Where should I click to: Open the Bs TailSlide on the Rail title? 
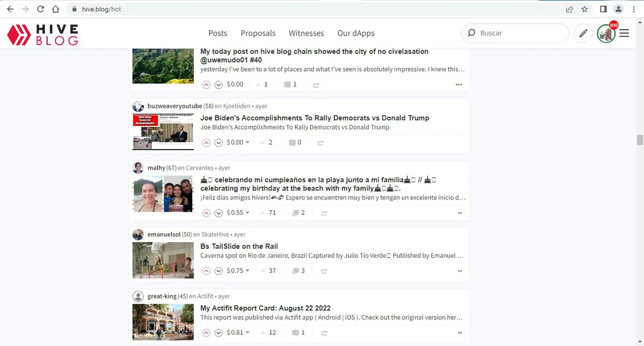point(239,246)
